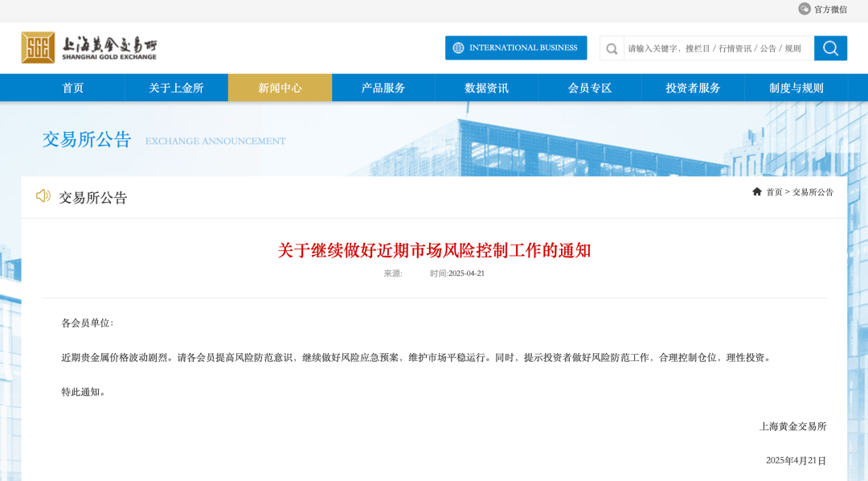Click the gray magnifier inside search box
The image size is (868, 481).
point(612,48)
